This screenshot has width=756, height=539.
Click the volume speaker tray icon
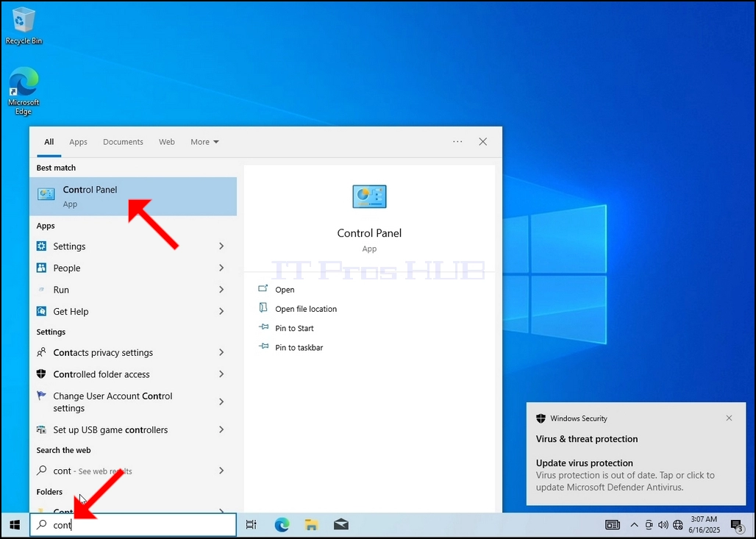(663, 525)
